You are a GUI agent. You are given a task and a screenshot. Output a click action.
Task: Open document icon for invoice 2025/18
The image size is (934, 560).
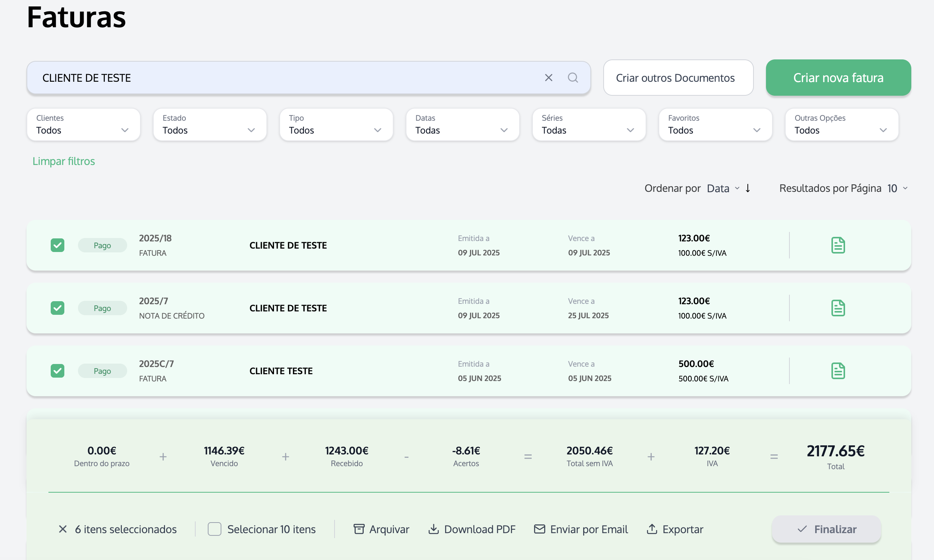point(838,245)
